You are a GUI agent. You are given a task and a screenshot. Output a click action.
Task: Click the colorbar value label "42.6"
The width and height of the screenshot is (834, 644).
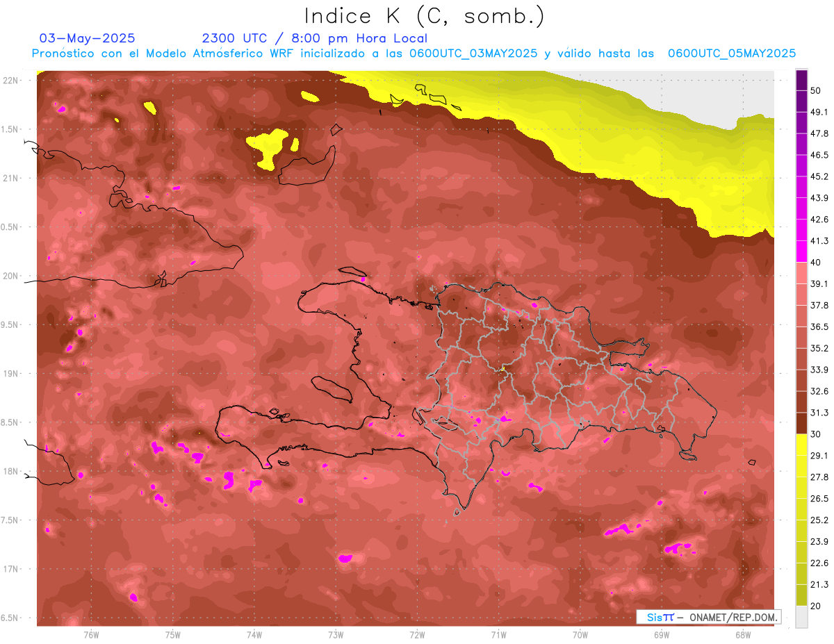coord(819,220)
